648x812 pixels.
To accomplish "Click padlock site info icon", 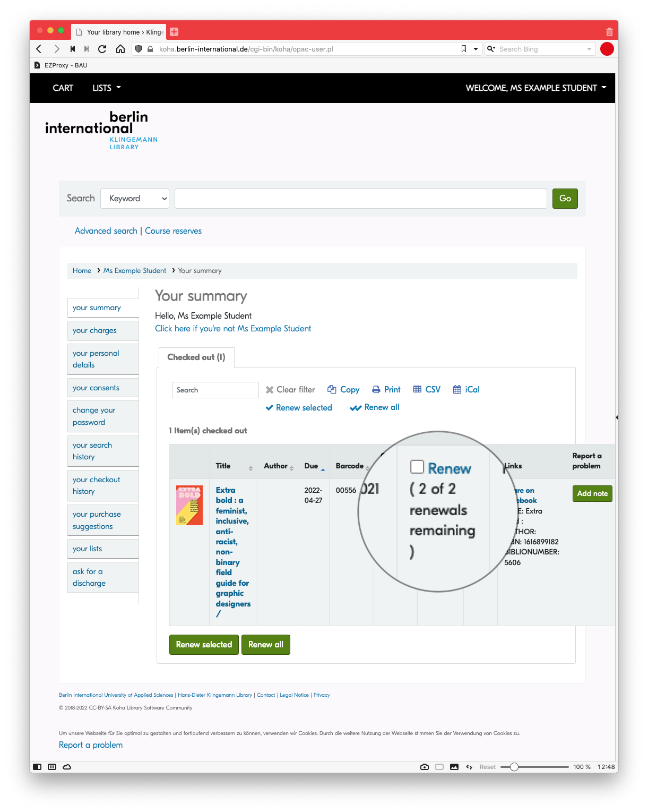I will tap(150, 49).
